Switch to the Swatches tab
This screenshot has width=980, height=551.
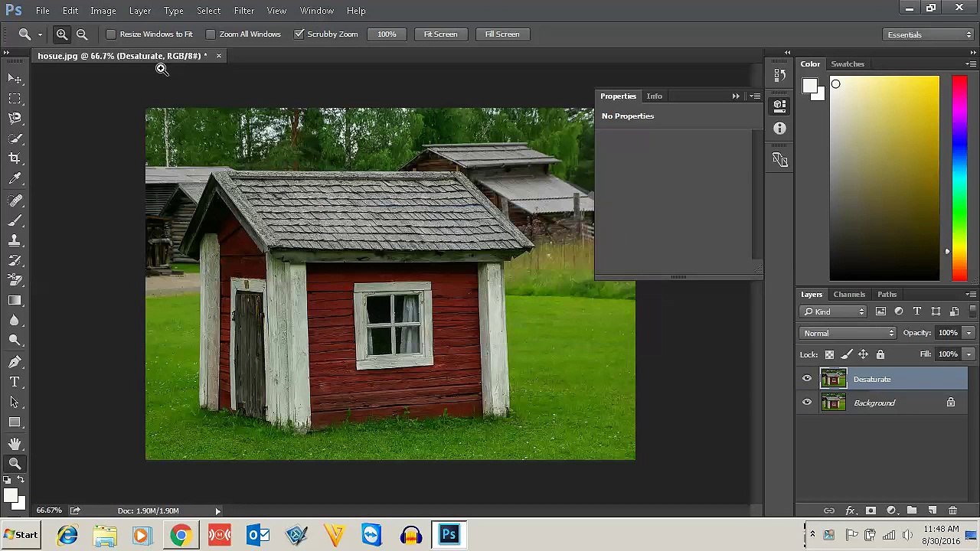pyautogui.click(x=848, y=64)
